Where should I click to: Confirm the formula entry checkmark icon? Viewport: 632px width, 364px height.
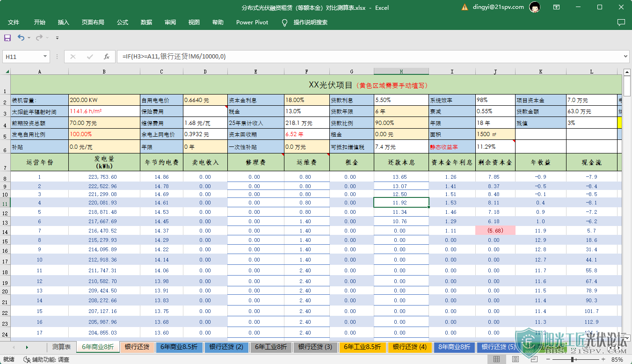pyautogui.click(x=90, y=57)
